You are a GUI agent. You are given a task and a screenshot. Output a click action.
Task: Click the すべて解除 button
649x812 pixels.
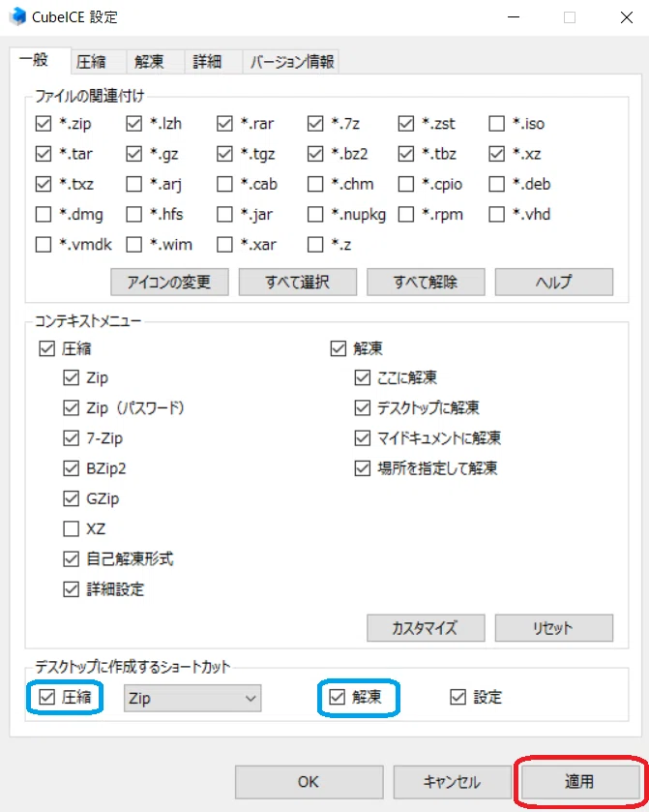click(426, 282)
